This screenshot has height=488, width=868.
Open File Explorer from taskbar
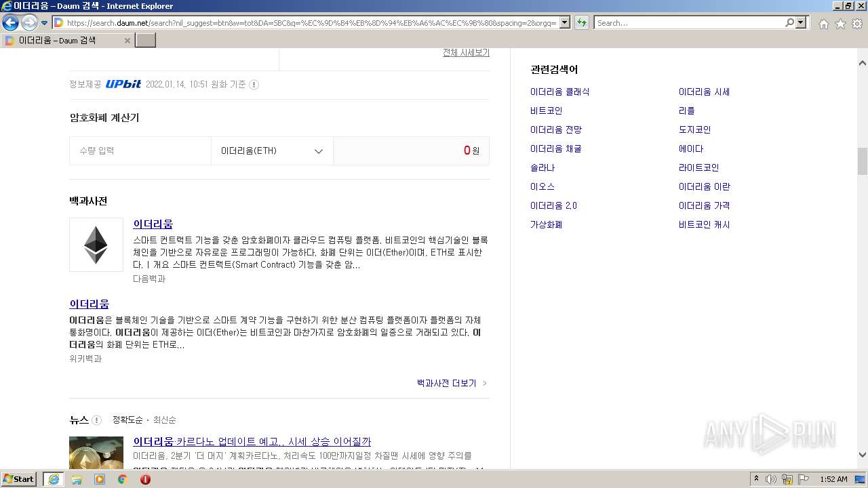point(77,479)
